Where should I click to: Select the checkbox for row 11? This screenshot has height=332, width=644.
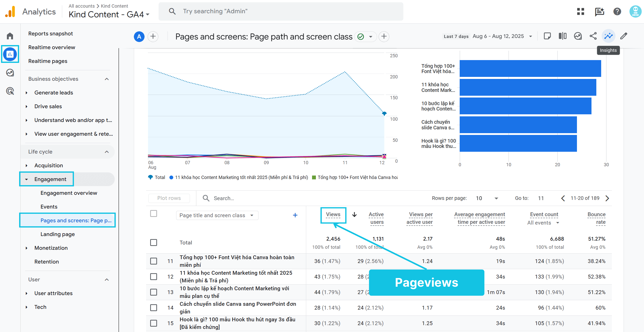coord(153,261)
